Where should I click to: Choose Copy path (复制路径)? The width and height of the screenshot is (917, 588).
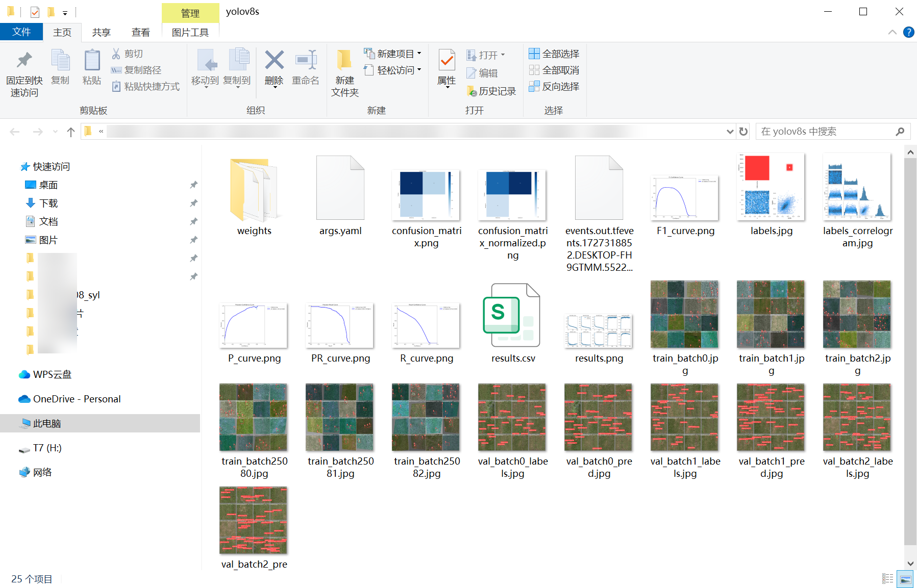pyautogui.click(x=136, y=70)
